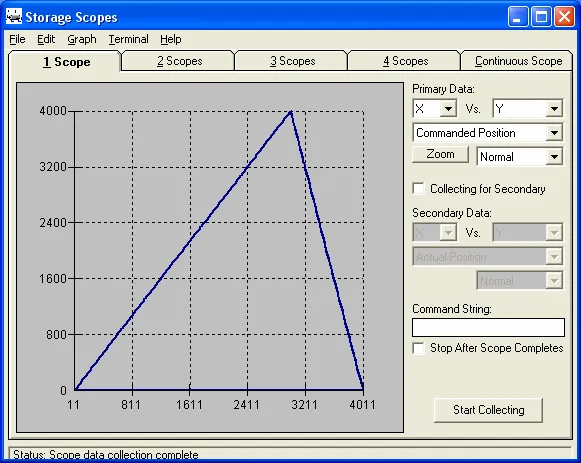581x463 pixels.
Task: Click the Start Collecting button
Action: pyautogui.click(x=488, y=410)
